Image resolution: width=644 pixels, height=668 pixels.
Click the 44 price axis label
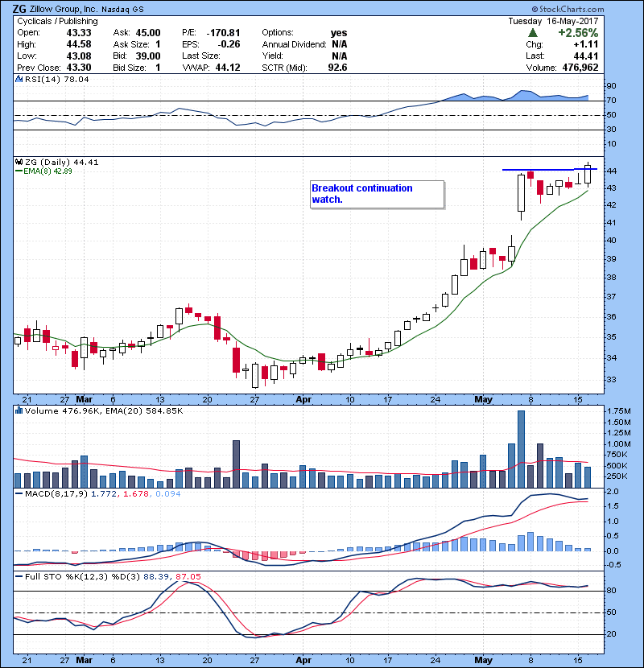[611, 171]
